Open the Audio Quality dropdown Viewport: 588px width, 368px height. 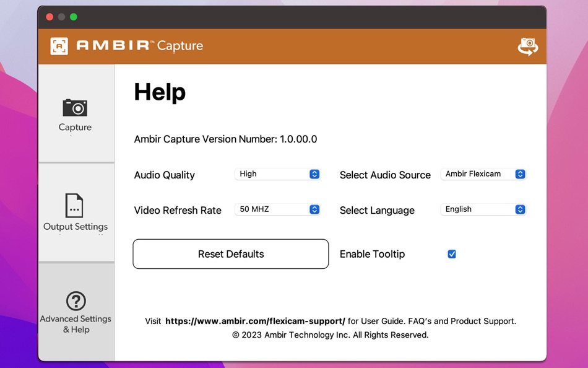(277, 174)
